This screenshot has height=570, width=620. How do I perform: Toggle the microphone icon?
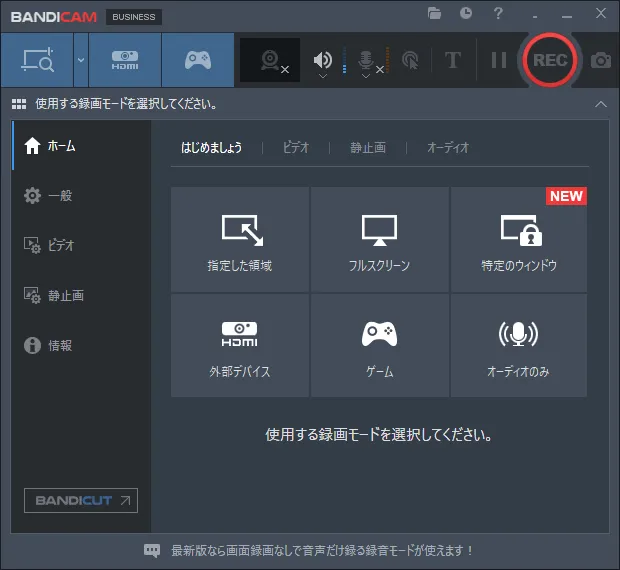point(366,60)
